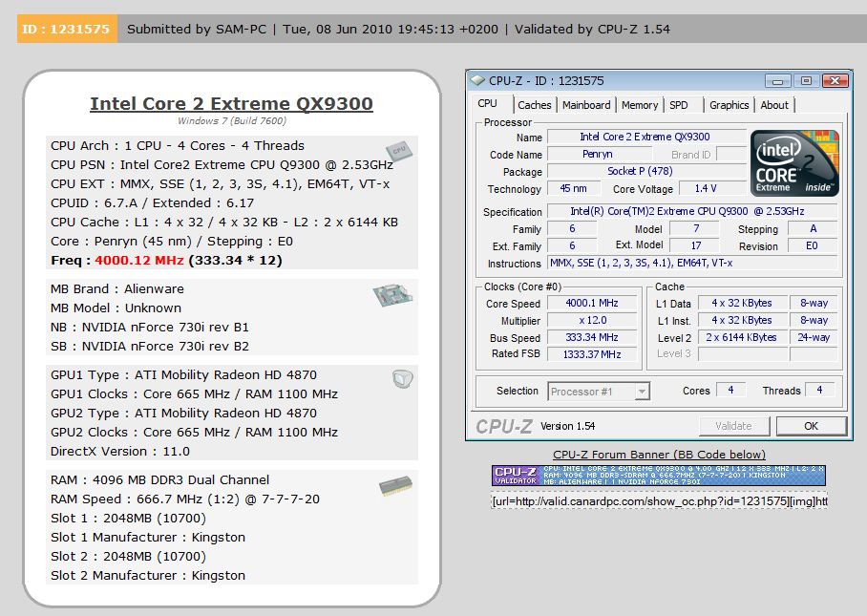Click the Core Voltage value 1.4 V

pyautogui.click(x=712, y=188)
